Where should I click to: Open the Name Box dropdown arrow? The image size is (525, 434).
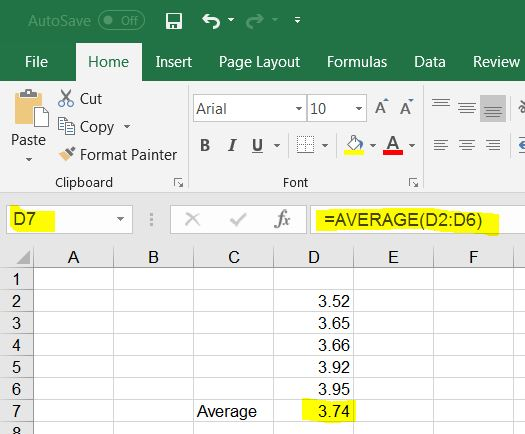120,219
